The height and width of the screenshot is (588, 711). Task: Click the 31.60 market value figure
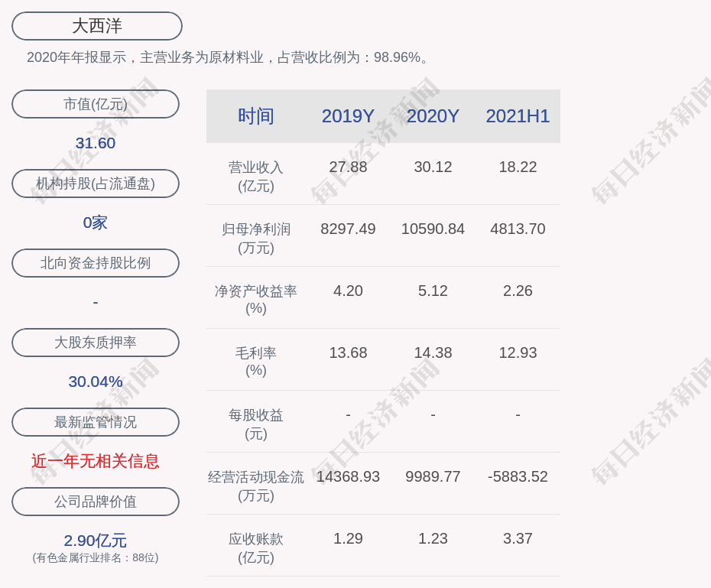click(x=96, y=143)
